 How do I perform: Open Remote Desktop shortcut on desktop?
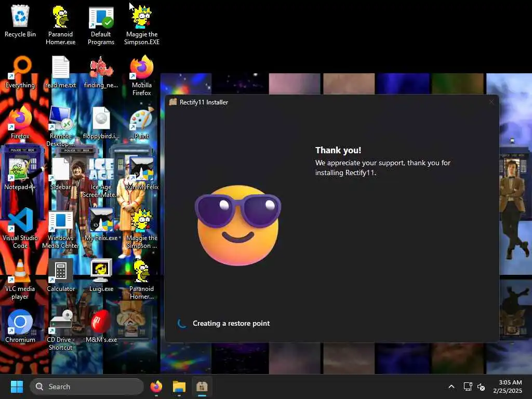point(60,127)
